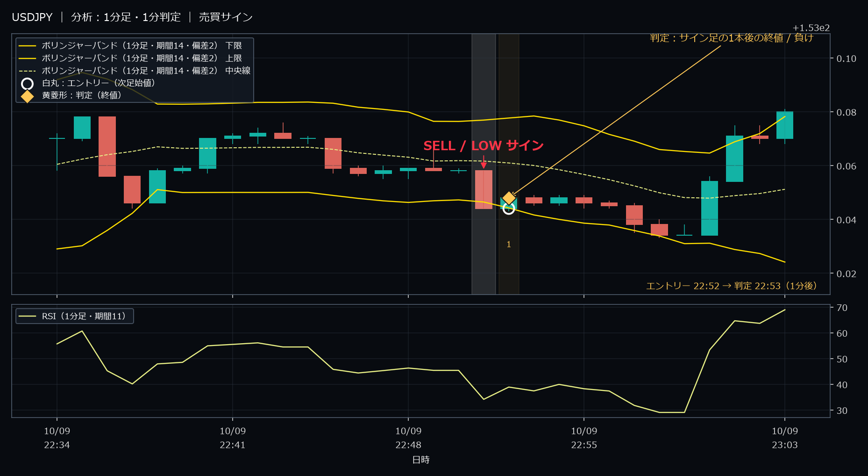The image size is (868, 476).
Task: Click the white circle entry marker on chart
Action: (509, 209)
